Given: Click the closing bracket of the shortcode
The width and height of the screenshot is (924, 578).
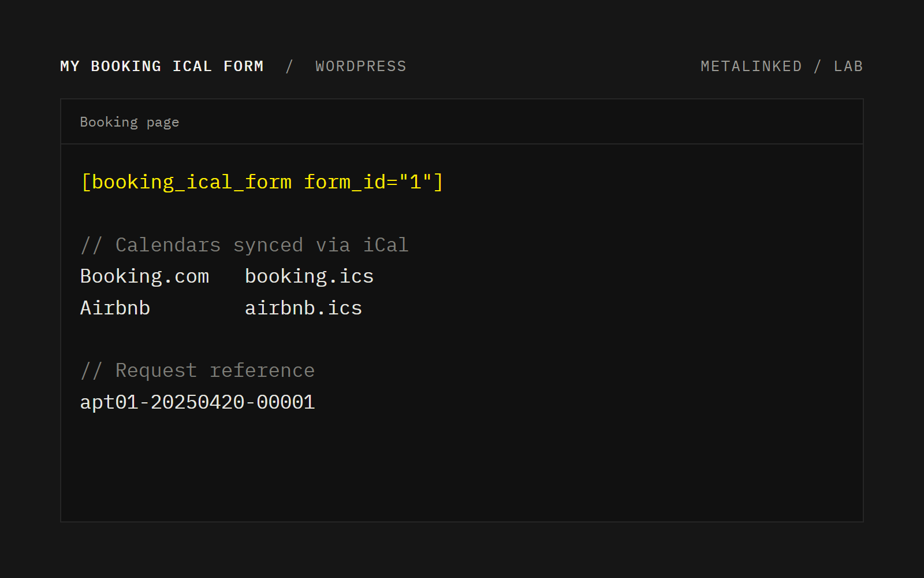Looking at the screenshot, I should click(438, 182).
